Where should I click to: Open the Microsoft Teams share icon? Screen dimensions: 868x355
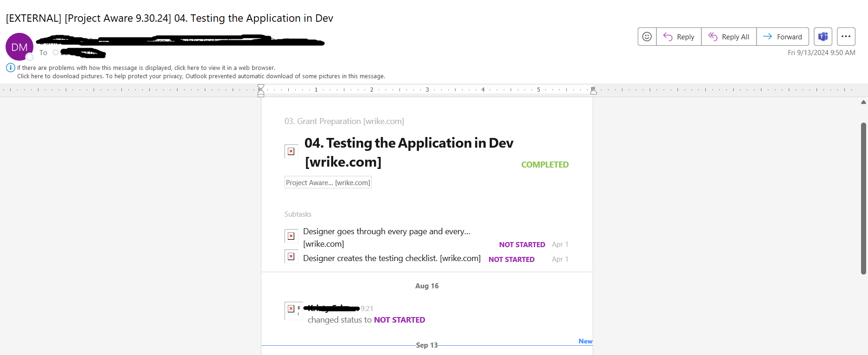click(823, 37)
